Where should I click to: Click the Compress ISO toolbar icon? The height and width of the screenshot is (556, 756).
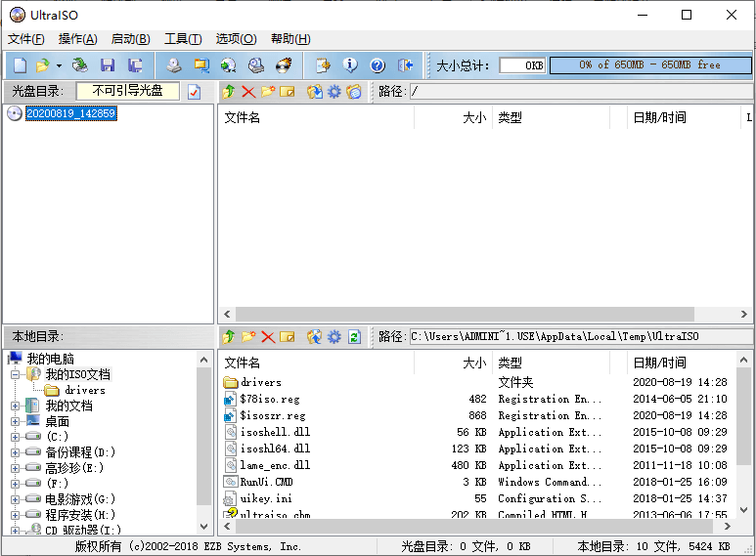click(x=201, y=65)
